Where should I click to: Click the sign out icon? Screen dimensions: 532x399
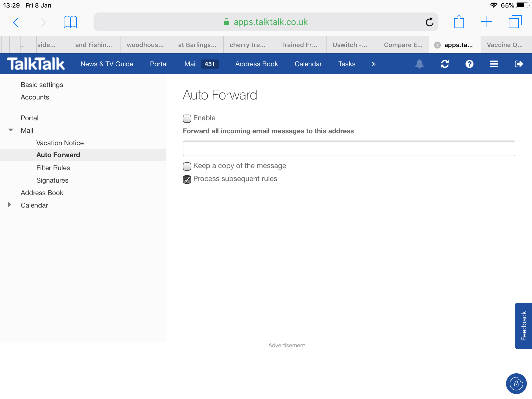coord(518,64)
